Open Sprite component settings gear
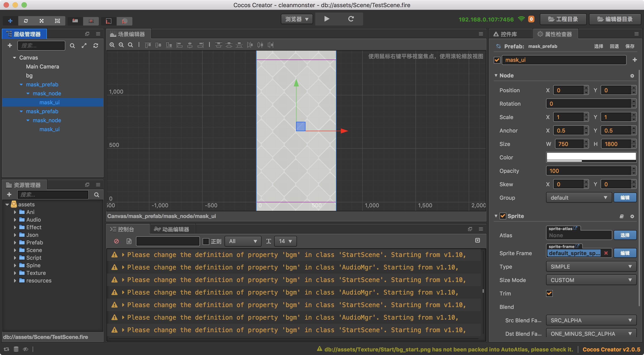This screenshot has height=355, width=644. coord(632,216)
